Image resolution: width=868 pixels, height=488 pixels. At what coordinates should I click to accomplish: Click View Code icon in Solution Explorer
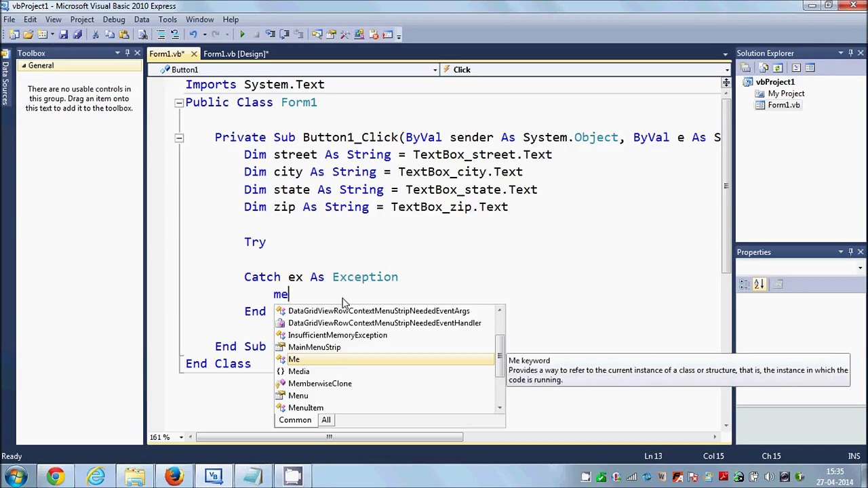[796, 68]
